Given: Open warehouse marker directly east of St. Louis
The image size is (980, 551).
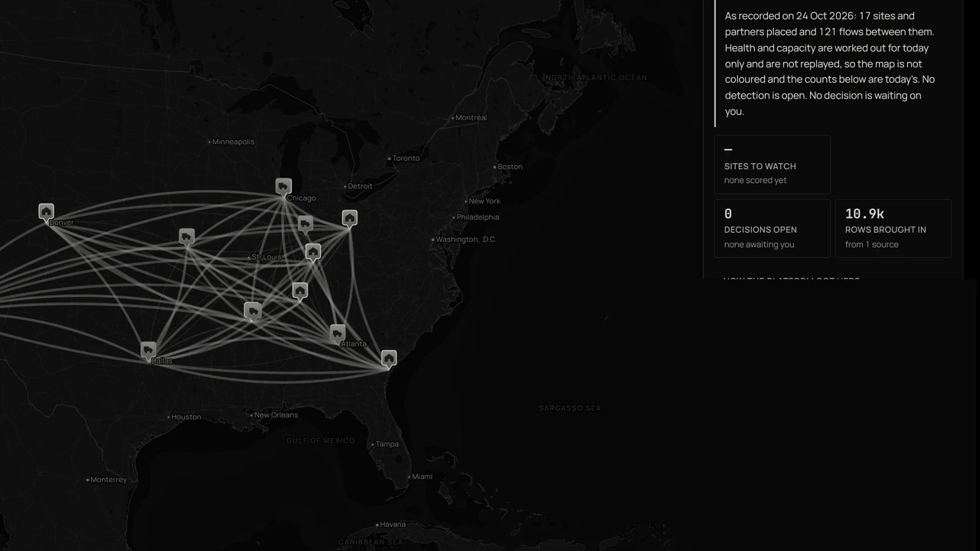Looking at the screenshot, I should (x=313, y=252).
